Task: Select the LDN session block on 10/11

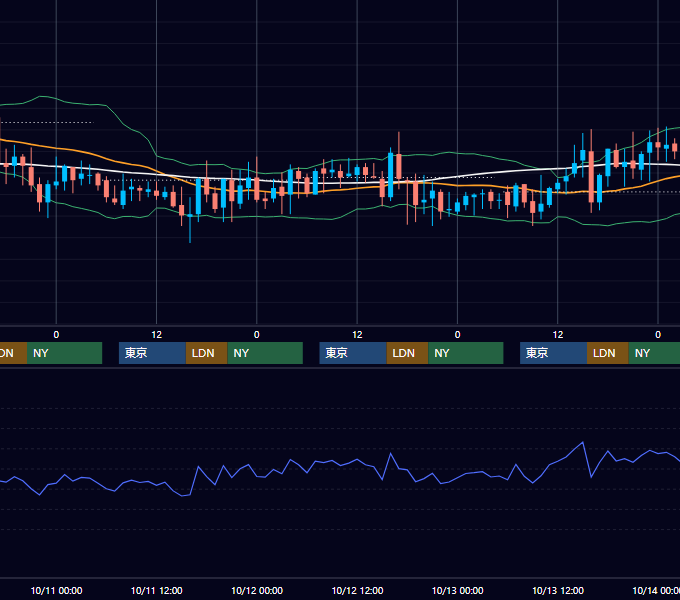Action: point(206,353)
